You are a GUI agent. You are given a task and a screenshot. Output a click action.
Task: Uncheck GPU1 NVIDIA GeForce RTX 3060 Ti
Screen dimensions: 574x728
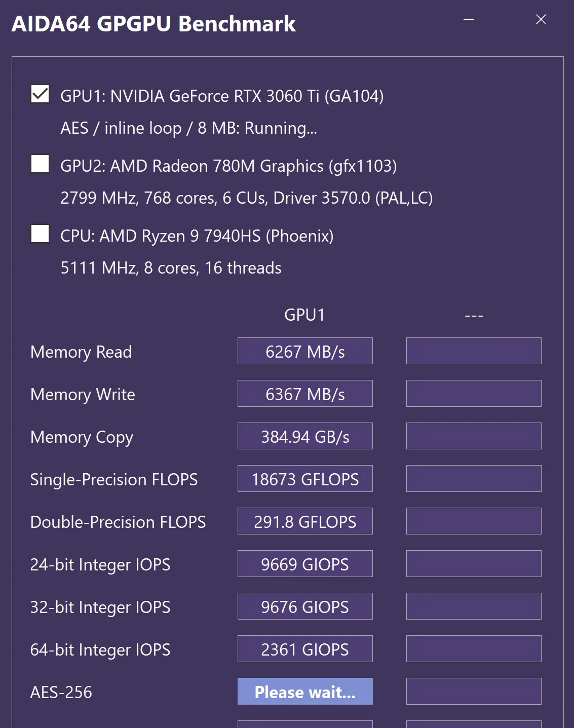click(40, 94)
